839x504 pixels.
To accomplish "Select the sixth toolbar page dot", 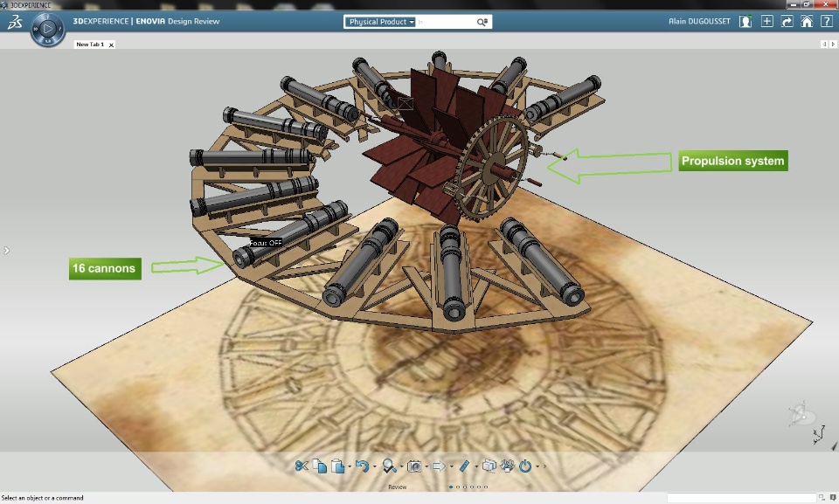I will click(x=486, y=487).
